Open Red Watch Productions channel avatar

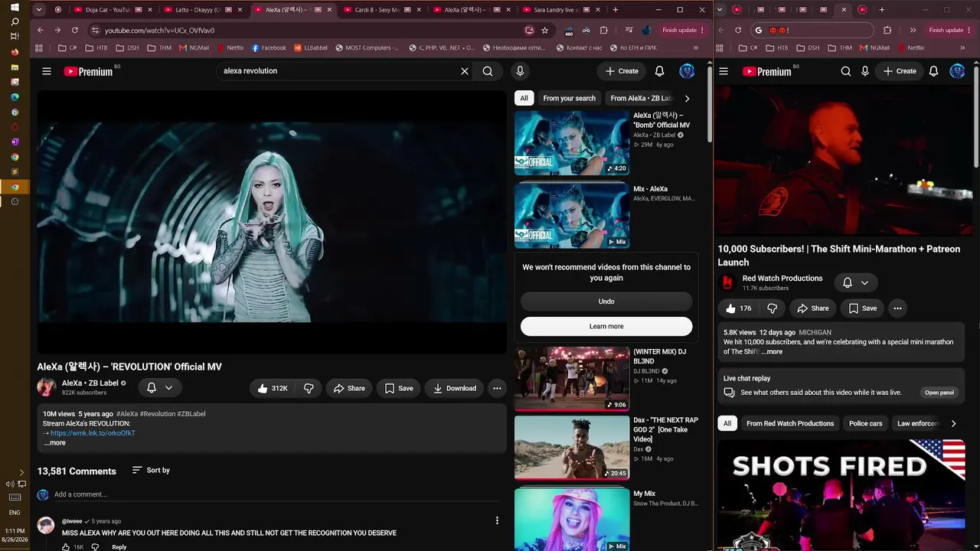tap(727, 282)
